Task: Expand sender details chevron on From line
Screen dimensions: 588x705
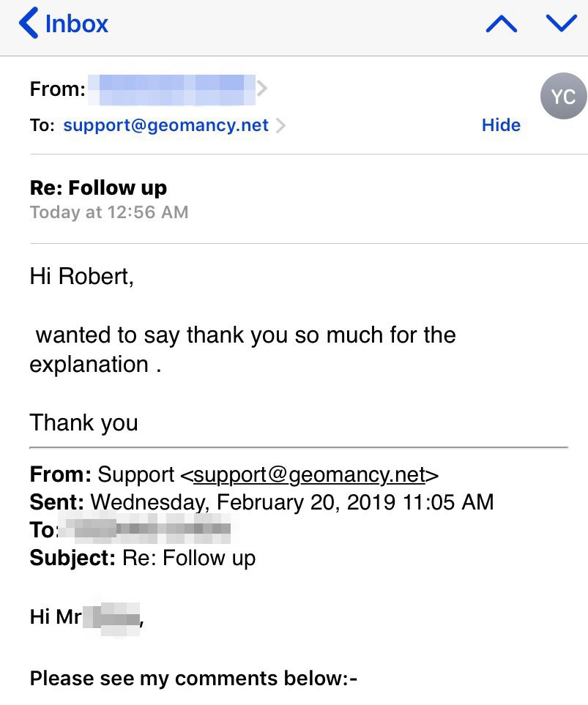Action: [262, 89]
